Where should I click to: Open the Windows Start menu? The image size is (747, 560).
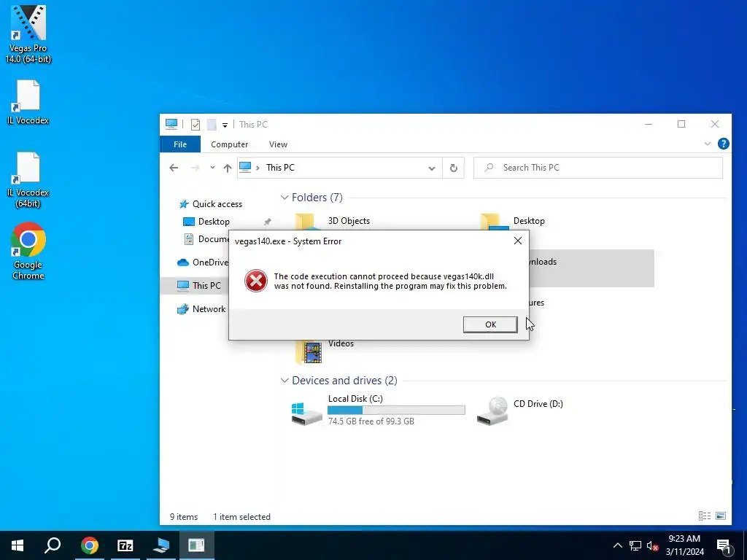tap(18, 545)
